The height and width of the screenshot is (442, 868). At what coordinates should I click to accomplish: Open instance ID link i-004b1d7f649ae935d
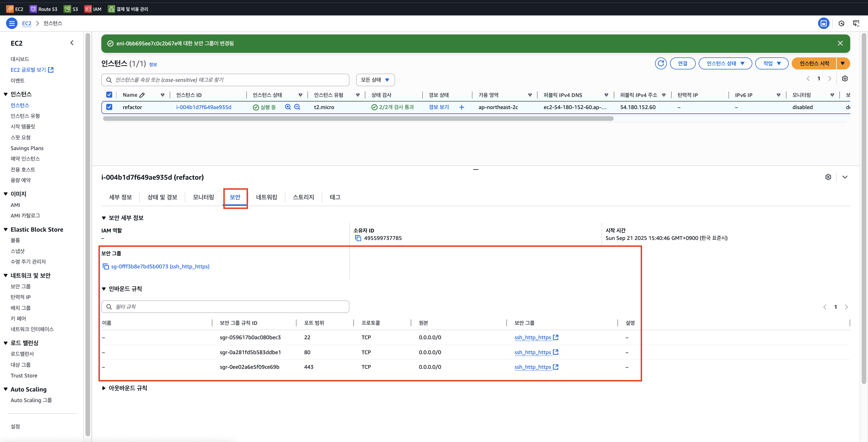pos(204,107)
